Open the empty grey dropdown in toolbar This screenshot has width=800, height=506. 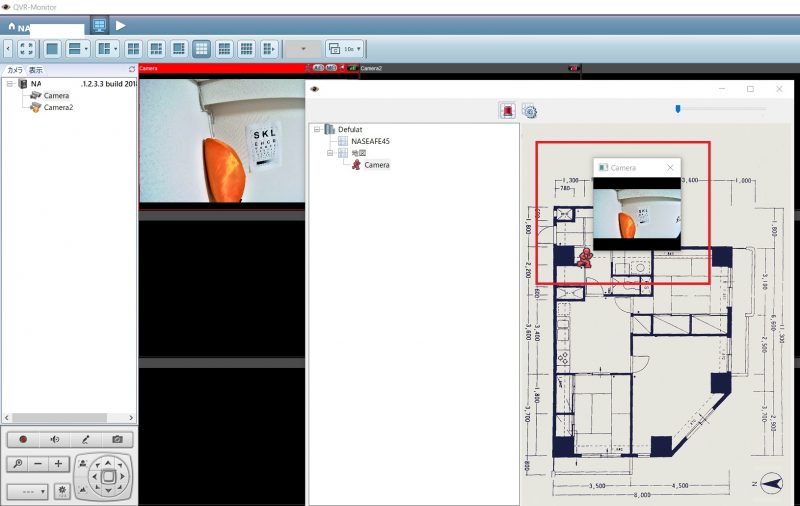pos(303,49)
